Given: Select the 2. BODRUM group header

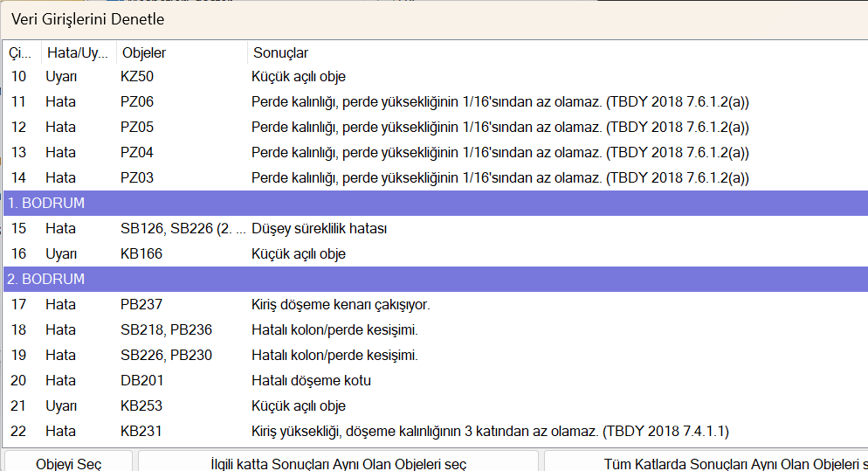Looking at the screenshot, I should pyautogui.click(x=45, y=280).
